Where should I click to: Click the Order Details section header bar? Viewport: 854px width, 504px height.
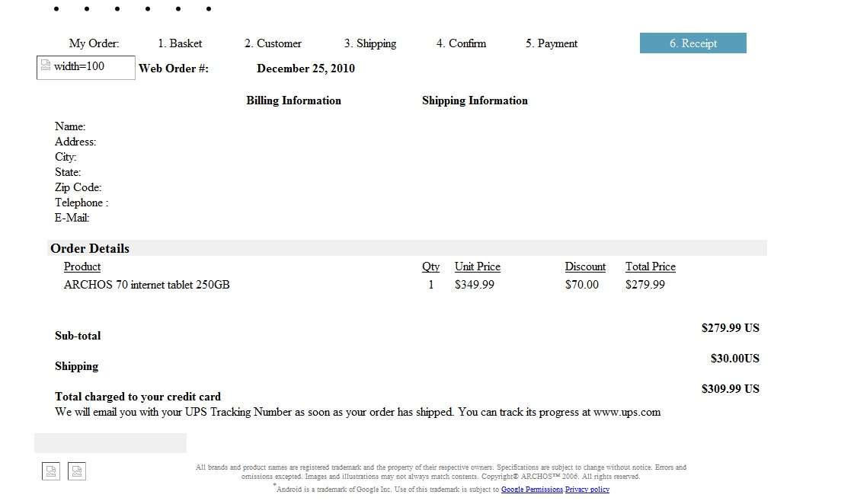(x=407, y=248)
